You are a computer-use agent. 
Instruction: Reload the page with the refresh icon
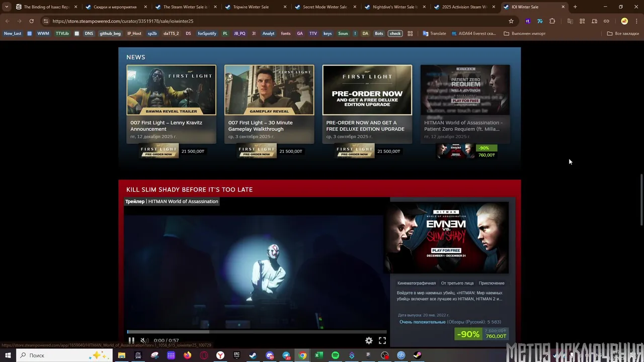click(x=31, y=21)
